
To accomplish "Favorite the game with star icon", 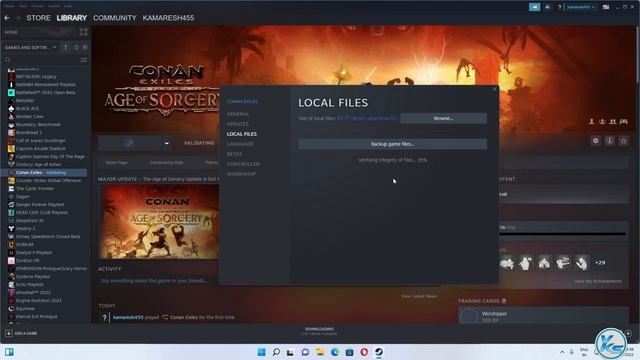I will tap(623, 141).
